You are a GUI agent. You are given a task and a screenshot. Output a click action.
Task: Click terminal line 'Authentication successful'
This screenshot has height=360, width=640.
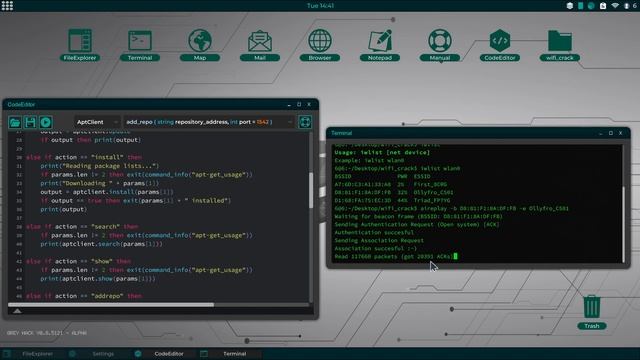pos(374,232)
